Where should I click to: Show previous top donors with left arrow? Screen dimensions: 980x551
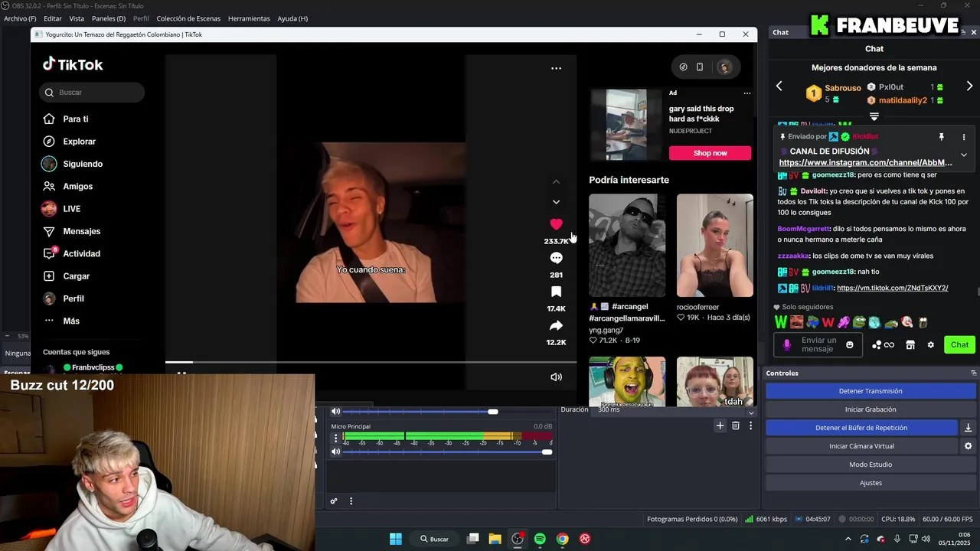[779, 86]
